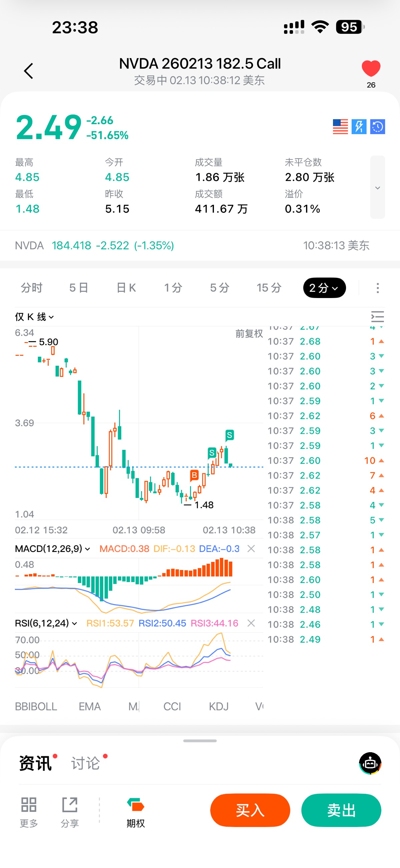This screenshot has height=868, width=400.
Task: Close the RSI indicator panel
Action: point(251,623)
